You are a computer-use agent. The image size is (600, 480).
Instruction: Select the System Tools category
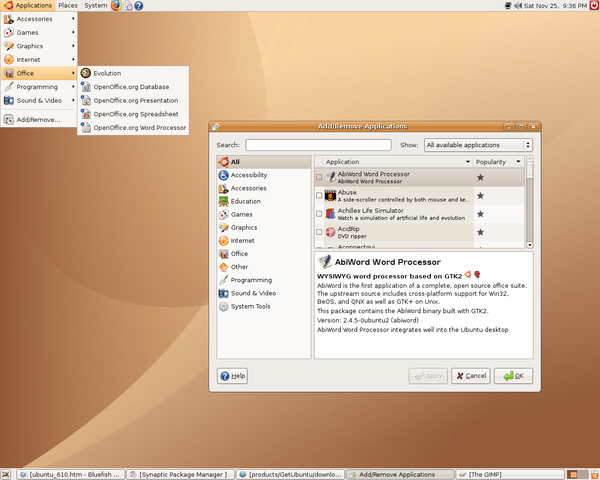[x=264, y=306]
